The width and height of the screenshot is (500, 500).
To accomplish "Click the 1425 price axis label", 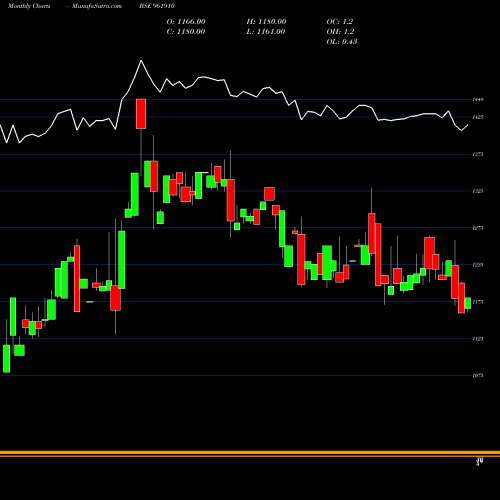I will pos(478,117).
